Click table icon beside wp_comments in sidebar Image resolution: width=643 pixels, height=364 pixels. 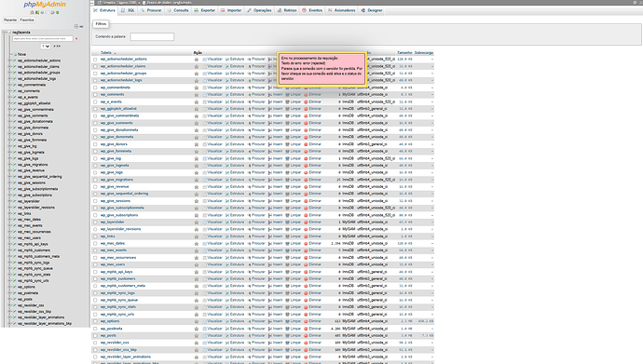coord(15,91)
